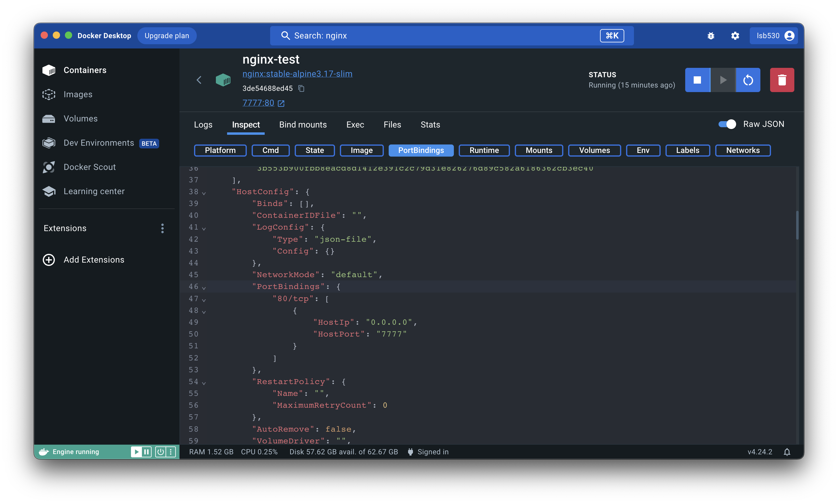Copy the container ID 3de54688ed45
Screen dimensions: 838x504
coord(301,88)
